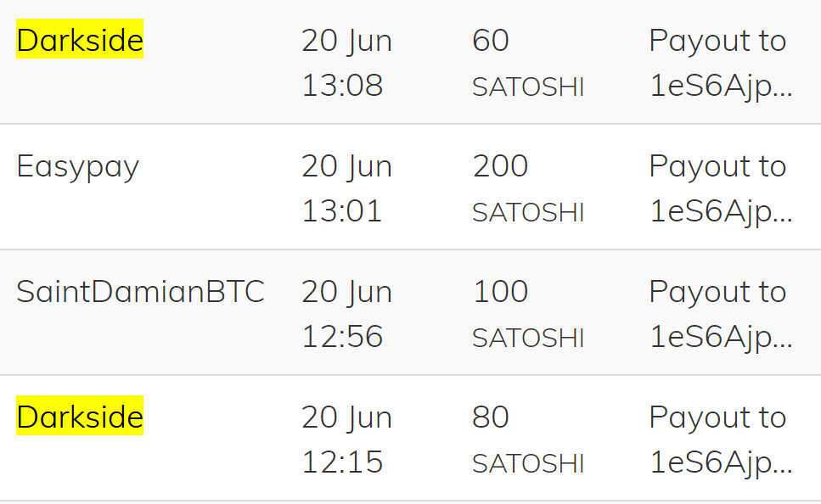The height and width of the screenshot is (504, 821).
Task: Click the 1eS6Ajp… address in SaintDamianBTC row
Action: (720, 338)
